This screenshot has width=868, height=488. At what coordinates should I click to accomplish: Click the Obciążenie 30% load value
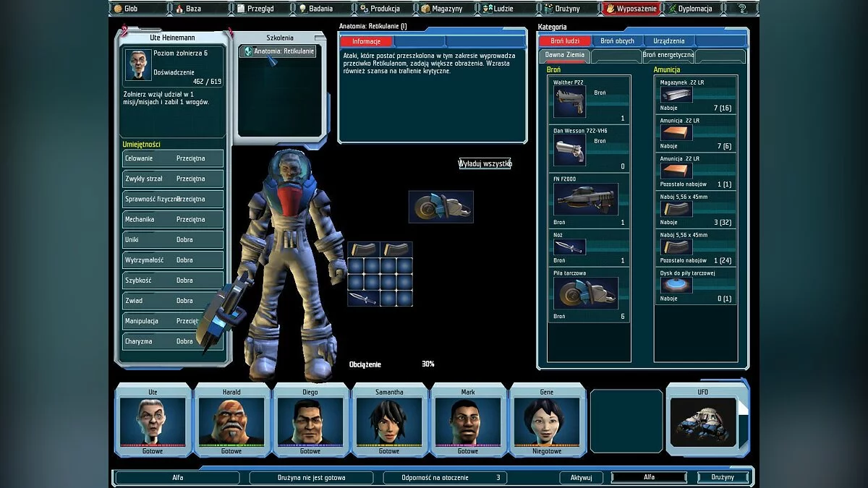428,364
